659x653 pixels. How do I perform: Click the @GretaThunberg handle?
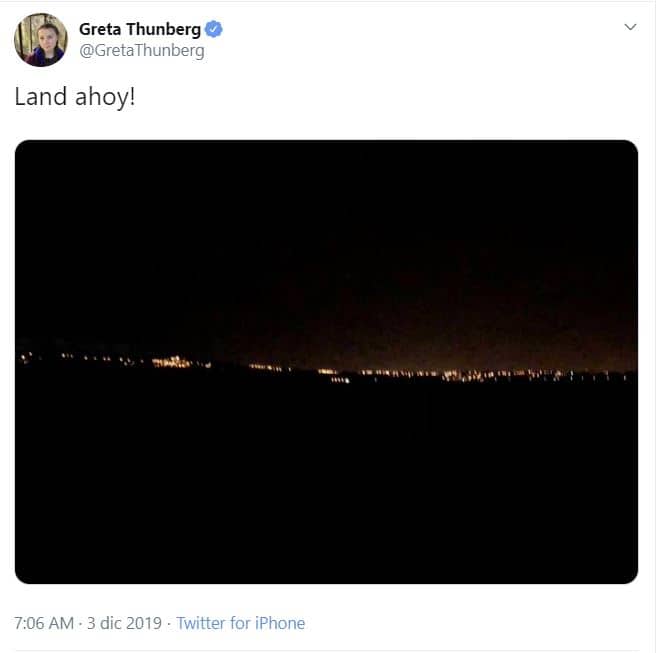[x=141, y=50]
